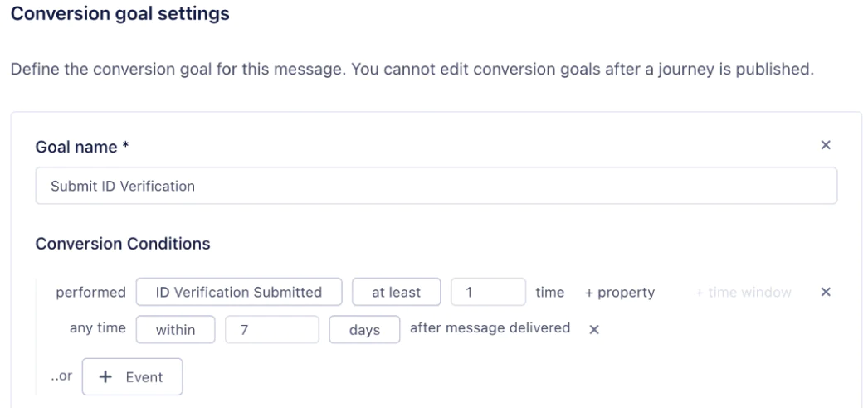Focus the Goal name text field
Screen dimensions: 868x417
[x=436, y=186]
